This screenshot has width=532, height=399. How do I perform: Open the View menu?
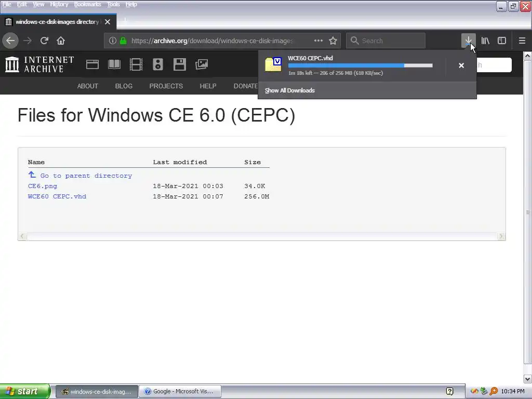[38, 4]
